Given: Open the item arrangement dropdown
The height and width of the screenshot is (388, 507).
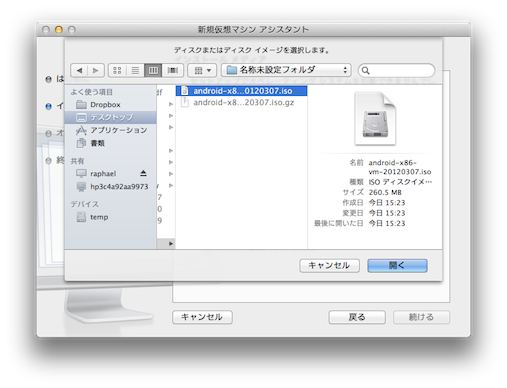Looking at the screenshot, I should pos(202,70).
